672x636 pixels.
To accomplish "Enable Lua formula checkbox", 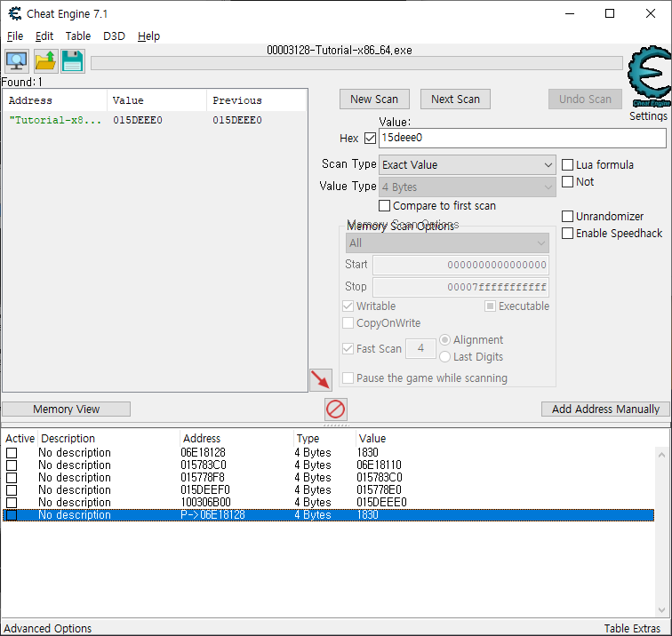I will coord(567,165).
